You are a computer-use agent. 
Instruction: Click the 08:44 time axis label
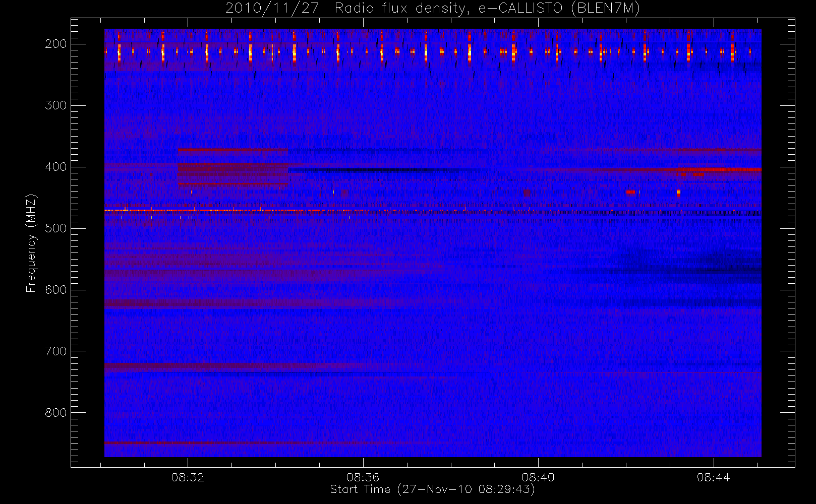713,477
